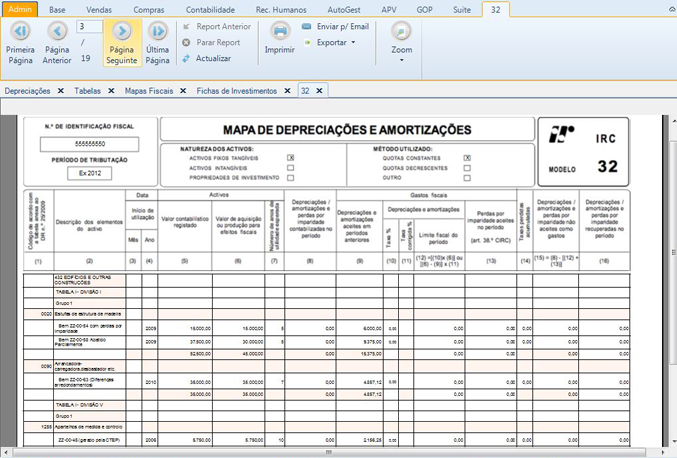Toggle Activos Fixos Tangíveis checkbox
Screen dimensions: 677x458
click(x=291, y=158)
